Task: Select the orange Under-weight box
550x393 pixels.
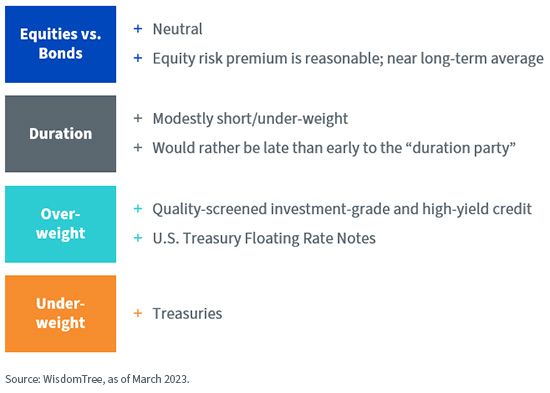Action: click(60, 313)
